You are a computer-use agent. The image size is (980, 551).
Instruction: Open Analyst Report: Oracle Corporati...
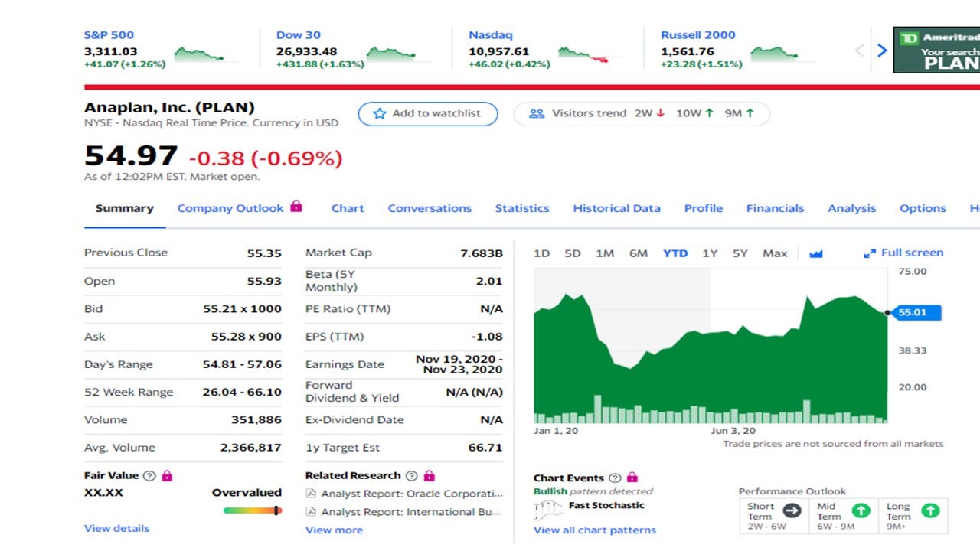click(412, 494)
